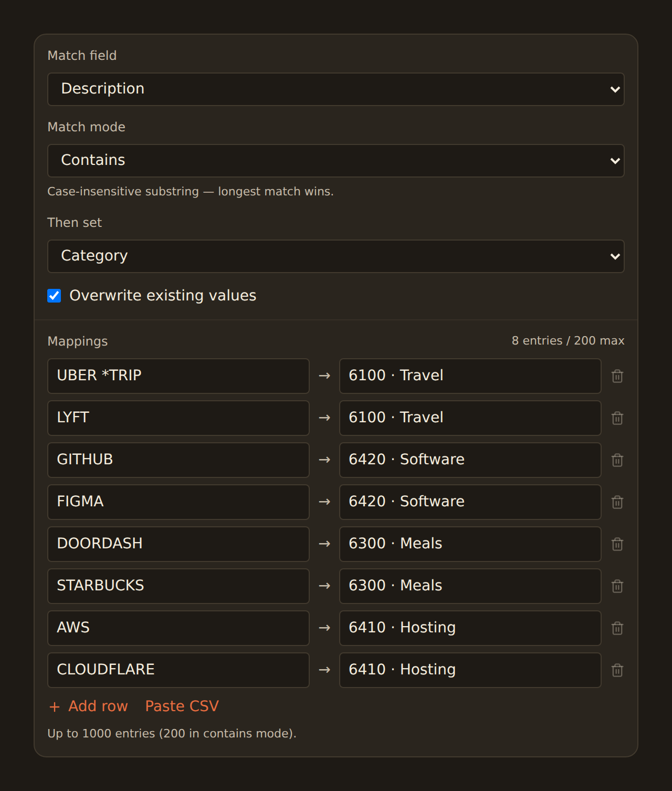The image size is (672, 791).
Task: Uncheck Overwrite existing values
Action: point(54,296)
